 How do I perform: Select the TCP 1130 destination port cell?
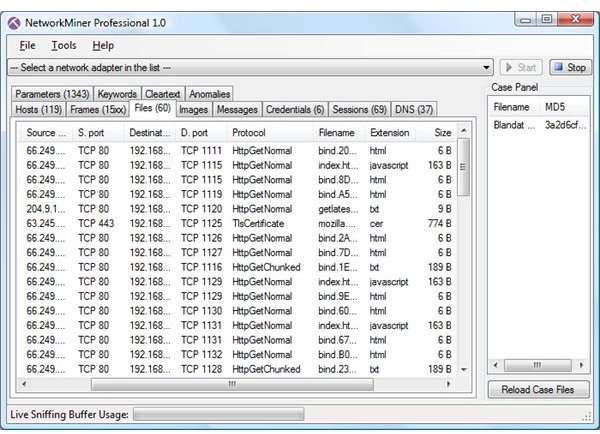(x=201, y=311)
